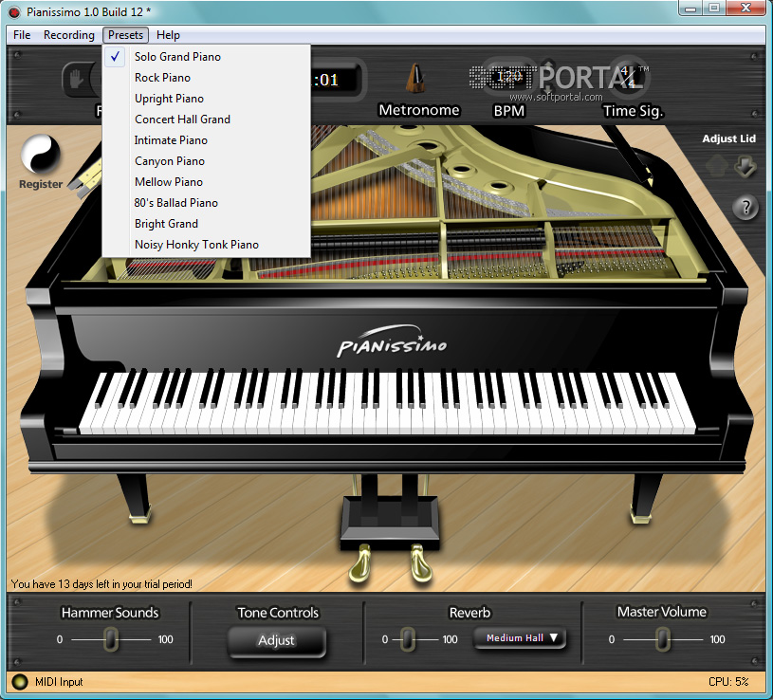Select the Concert Hall Grand preset
Screen dimensions: 773x700
pyautogui.click(x=206, y=120)
